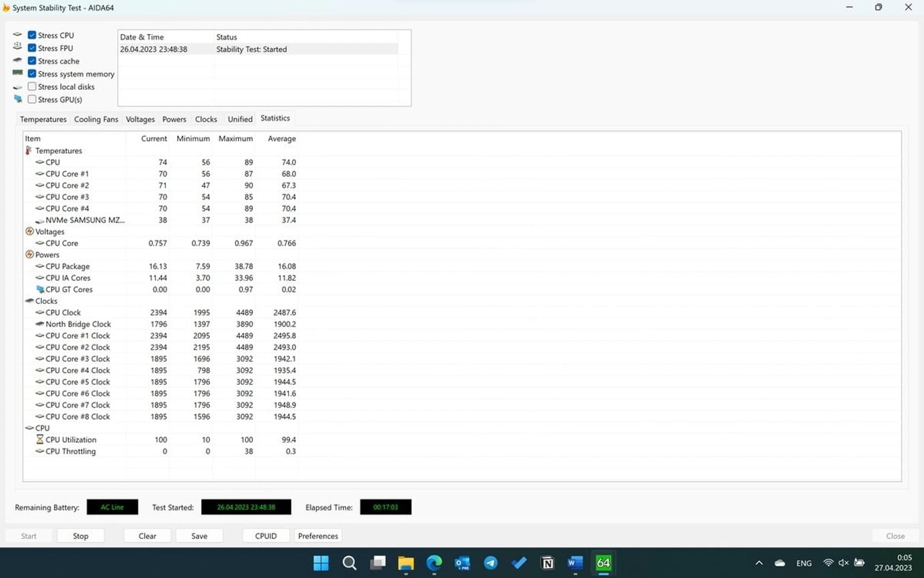Click the Clear button
Viewport: 924px width, 578px height.
(x=147, y=536)
